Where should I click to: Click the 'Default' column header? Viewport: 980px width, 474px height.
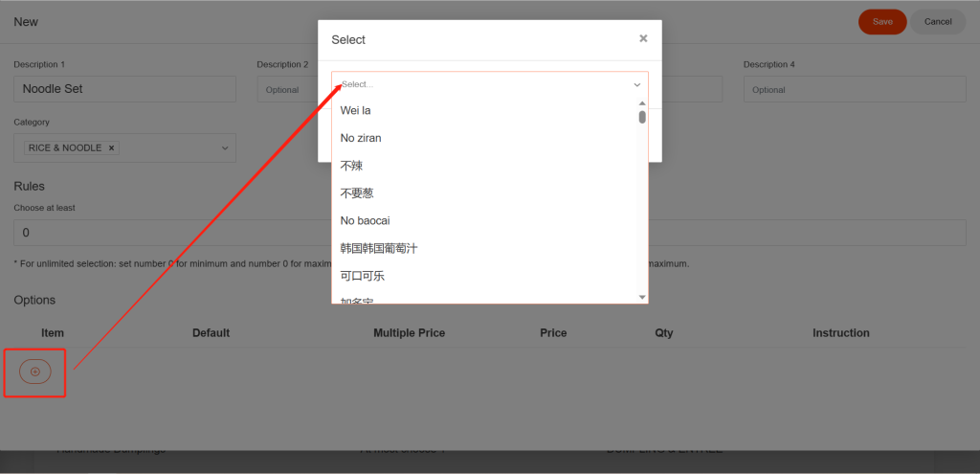coord(212,333)
